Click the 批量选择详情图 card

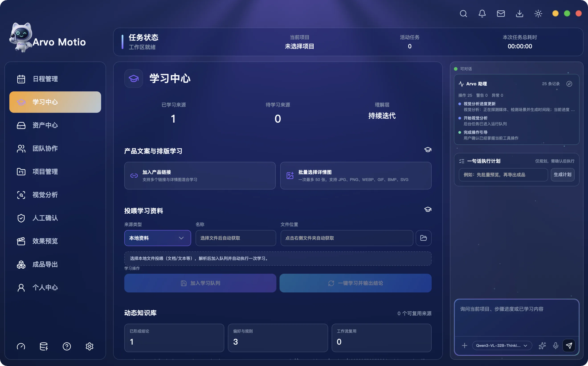355,175
